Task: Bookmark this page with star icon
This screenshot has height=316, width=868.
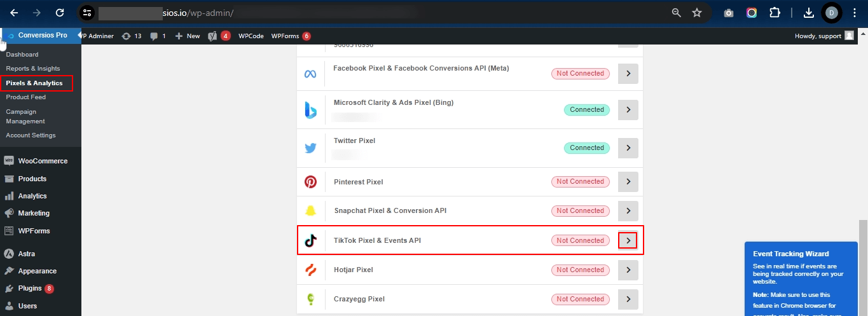Action: pos(697,12)
